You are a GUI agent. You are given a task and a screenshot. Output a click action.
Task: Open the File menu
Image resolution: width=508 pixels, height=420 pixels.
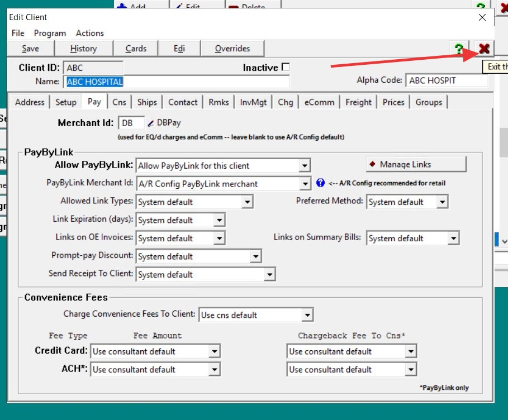pyautogui.click(x=18, y=33)
